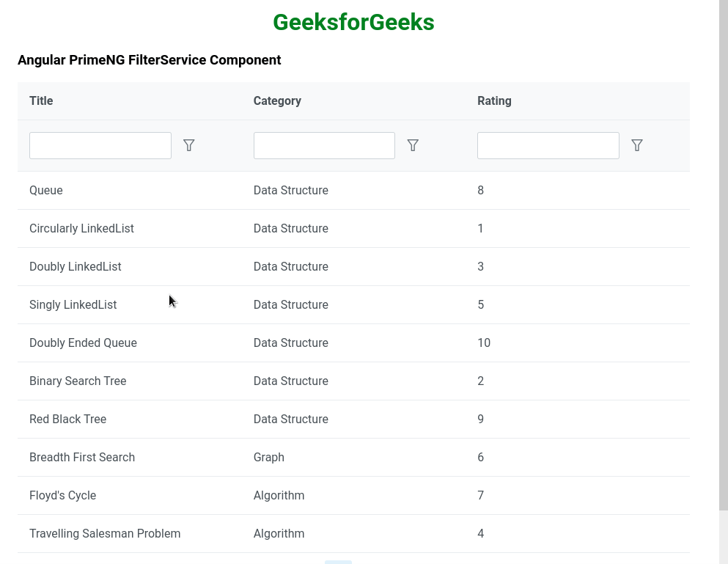The image size is (728, 564).
Task: Click the Rating filter text box
Action: tap(548, 145)
